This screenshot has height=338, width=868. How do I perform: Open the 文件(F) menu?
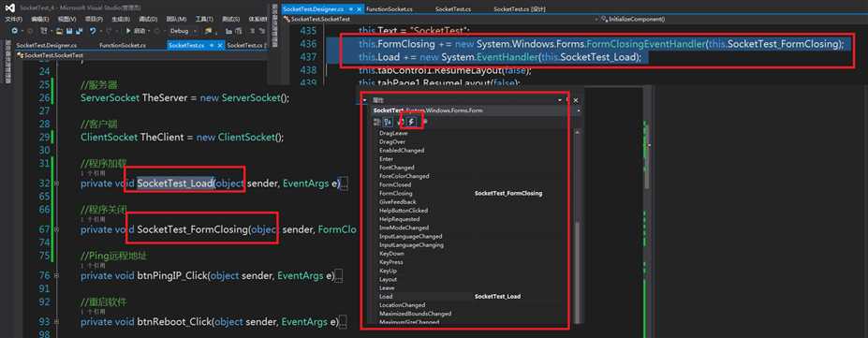[x=13, y=20]
